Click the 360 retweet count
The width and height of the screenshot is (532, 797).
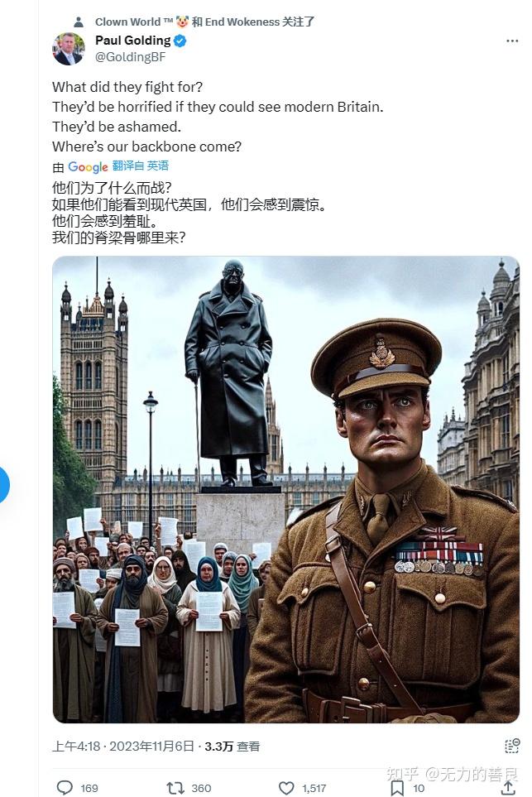tap(201, 789)
